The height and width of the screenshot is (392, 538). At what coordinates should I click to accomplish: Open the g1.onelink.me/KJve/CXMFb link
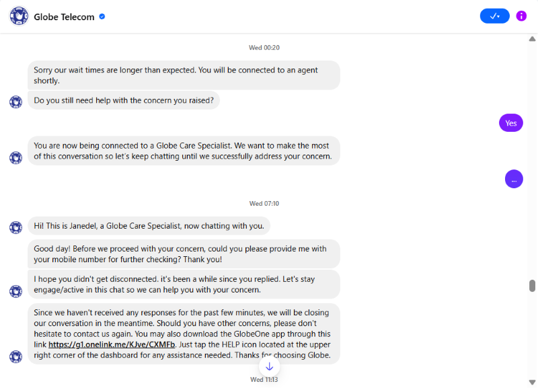(112, 344)
